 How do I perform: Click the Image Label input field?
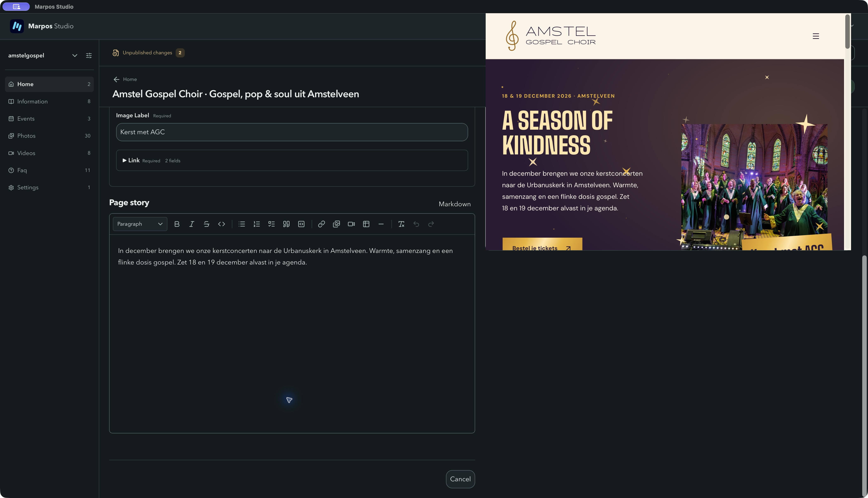pos(292,132)
